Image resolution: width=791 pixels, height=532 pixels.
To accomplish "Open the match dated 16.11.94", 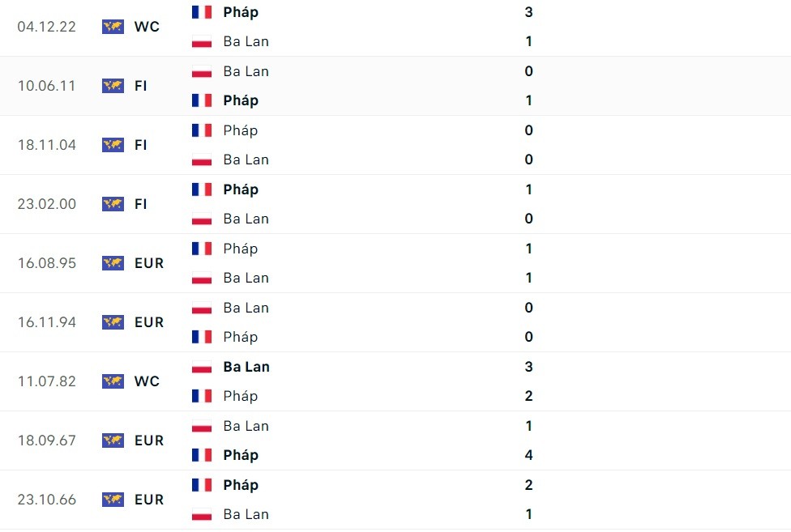I will coord(47,322).
